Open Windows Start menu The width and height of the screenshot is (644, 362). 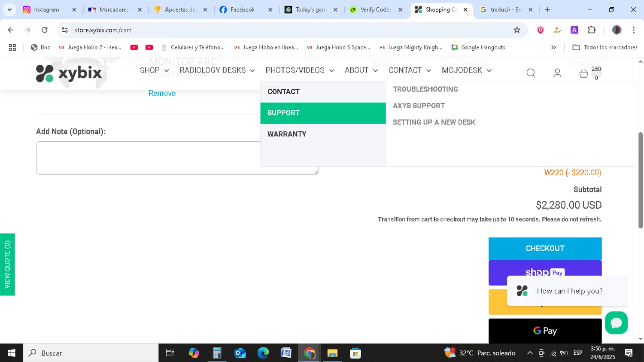[12, 353]
